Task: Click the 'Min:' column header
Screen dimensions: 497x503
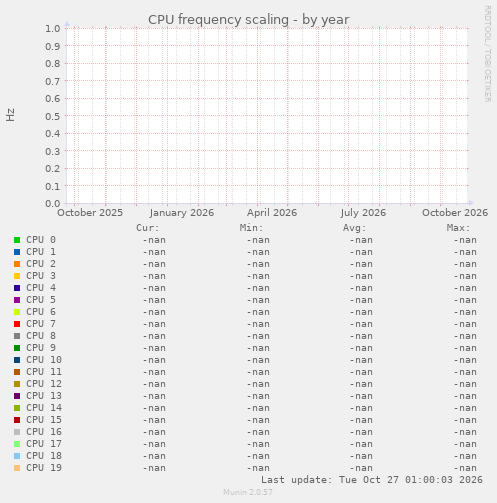Action: [x=251, y=228]
